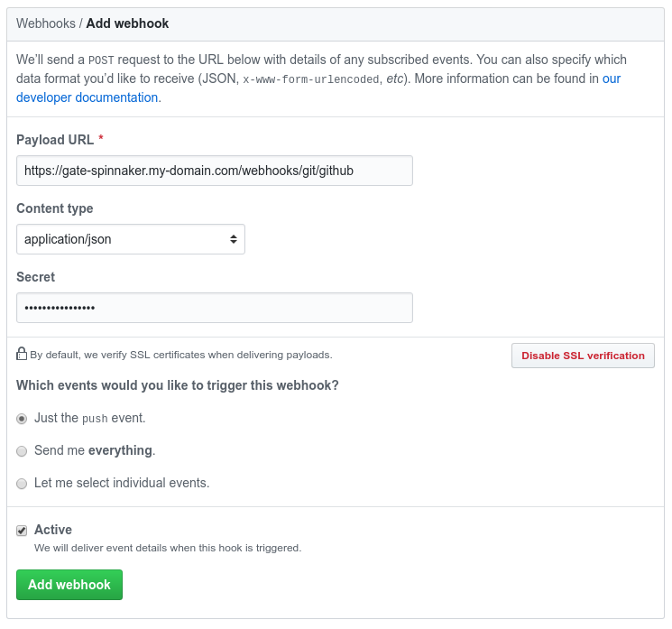Click the Add webhook breadcrumb title
Image resolution: width=672 pixels, height=629 pixels.
127,23
